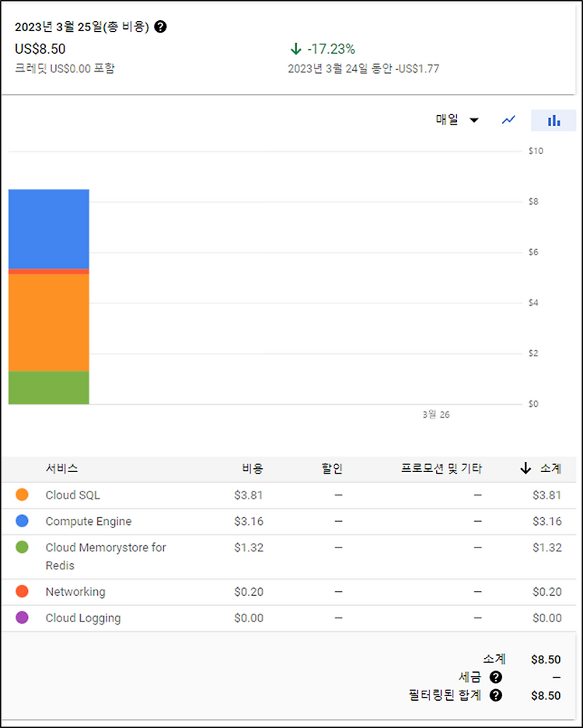Click the $3.16 Compute Engine cost cell
This screenshot has width=583, height=728.
(249, 521)
